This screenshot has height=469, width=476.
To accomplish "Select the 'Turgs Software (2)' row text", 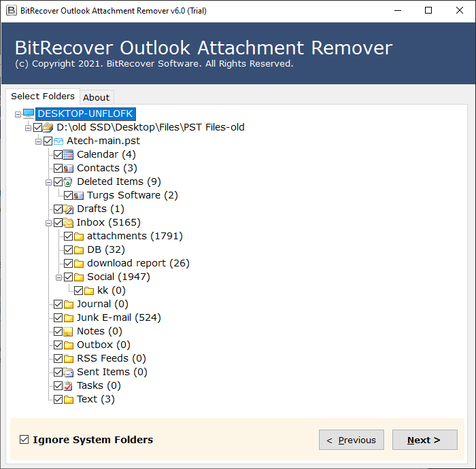I will click(133, 195).
